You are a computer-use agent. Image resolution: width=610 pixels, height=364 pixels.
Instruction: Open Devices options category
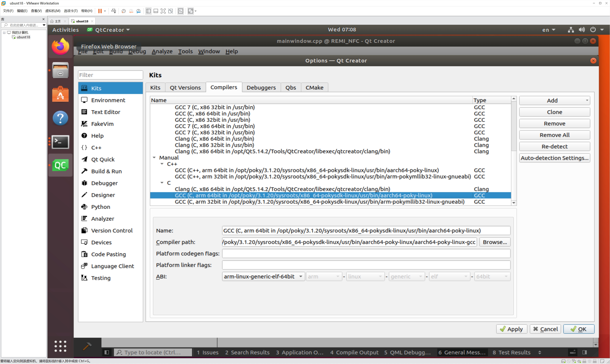coord(111,242)
